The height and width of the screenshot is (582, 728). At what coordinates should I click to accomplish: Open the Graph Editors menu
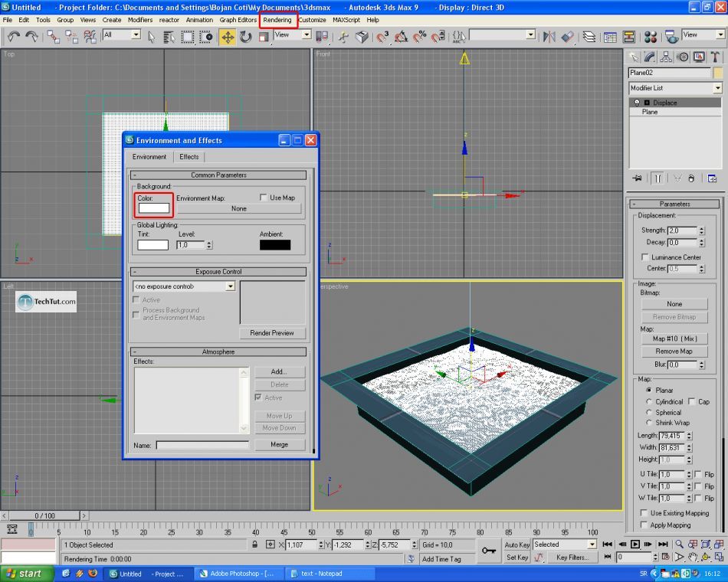pos(238,20)
